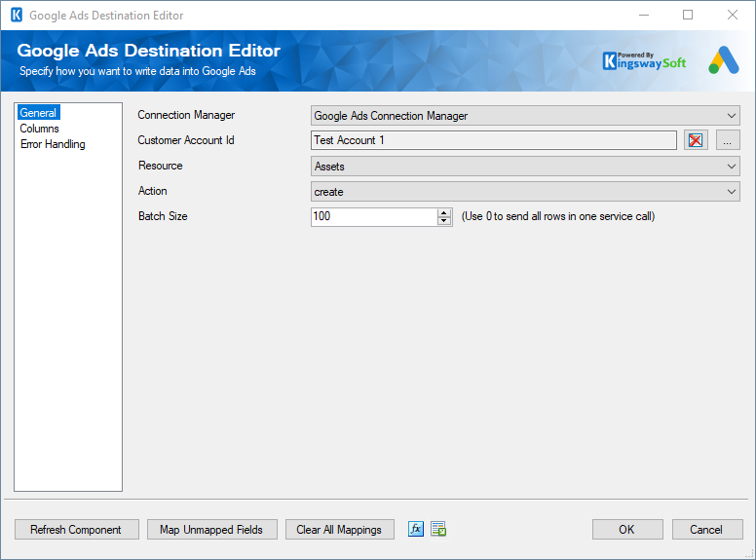
Task: Click Map Unmapped Fields button
Action: [211, 530]
